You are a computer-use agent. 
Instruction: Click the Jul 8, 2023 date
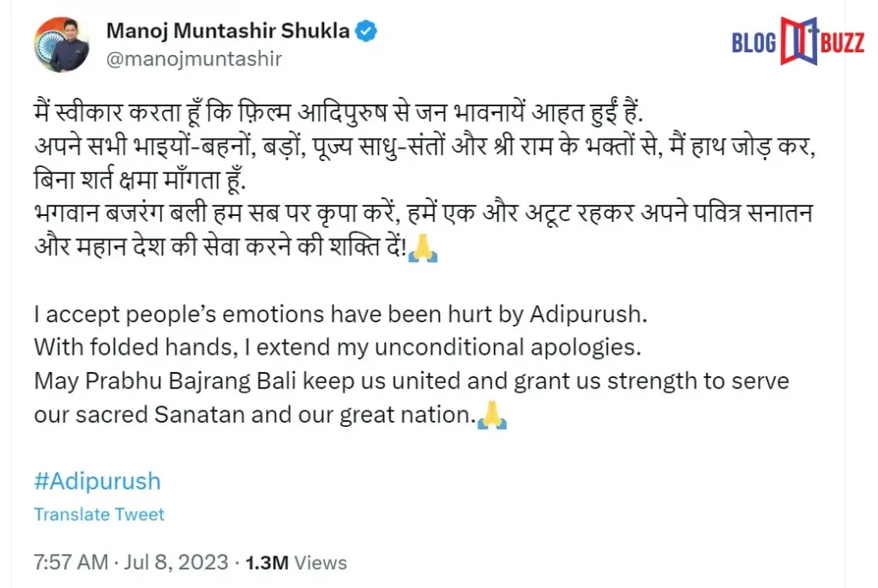pos(176,562)
